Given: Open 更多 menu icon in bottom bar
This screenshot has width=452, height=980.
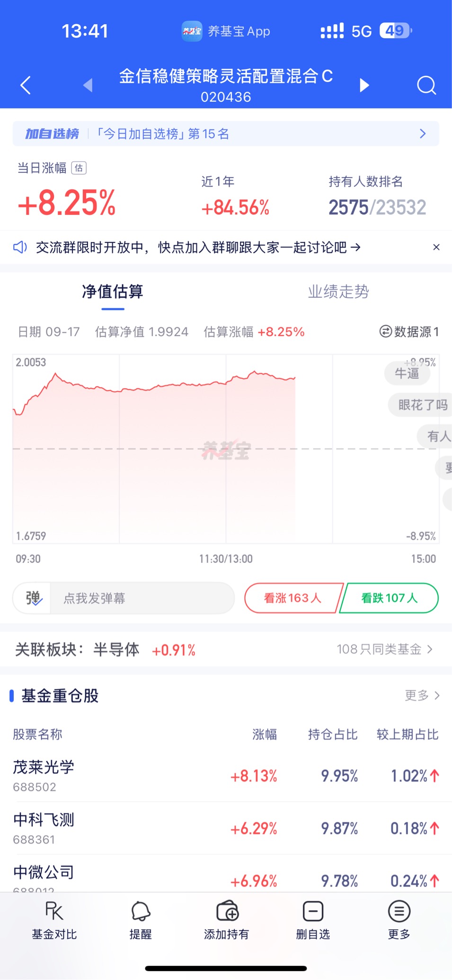Looking at the screenshot, I should tap(399, 911).
